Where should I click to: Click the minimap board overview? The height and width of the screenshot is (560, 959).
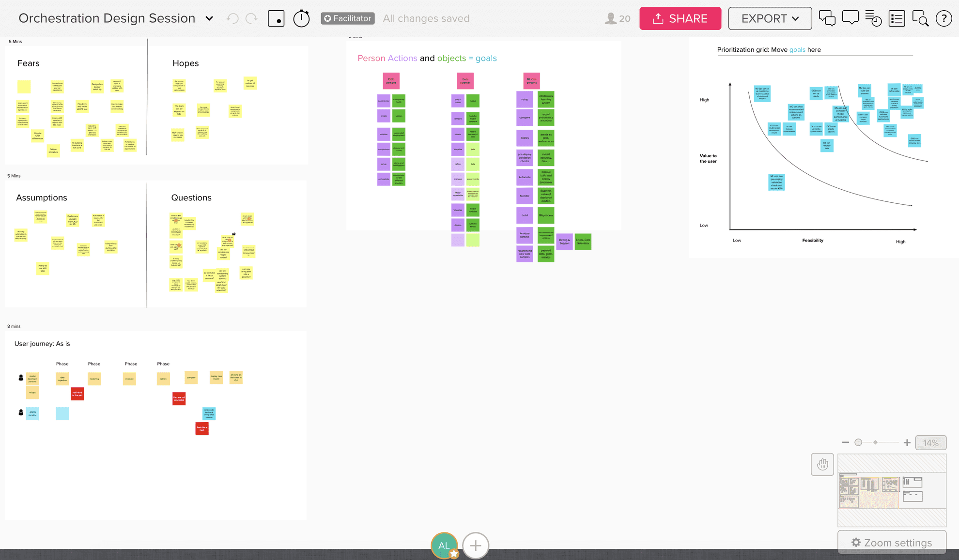tap(892, 490)
